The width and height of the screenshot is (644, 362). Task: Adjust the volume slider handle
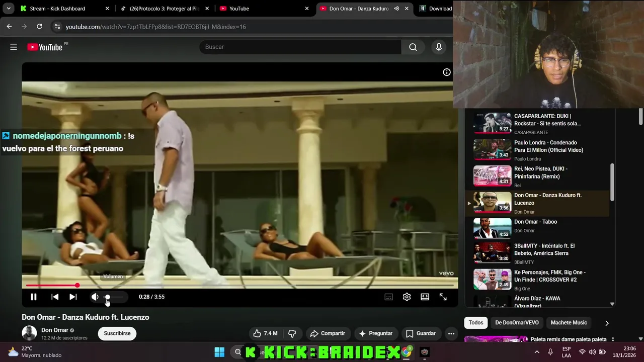coord(107,297)
